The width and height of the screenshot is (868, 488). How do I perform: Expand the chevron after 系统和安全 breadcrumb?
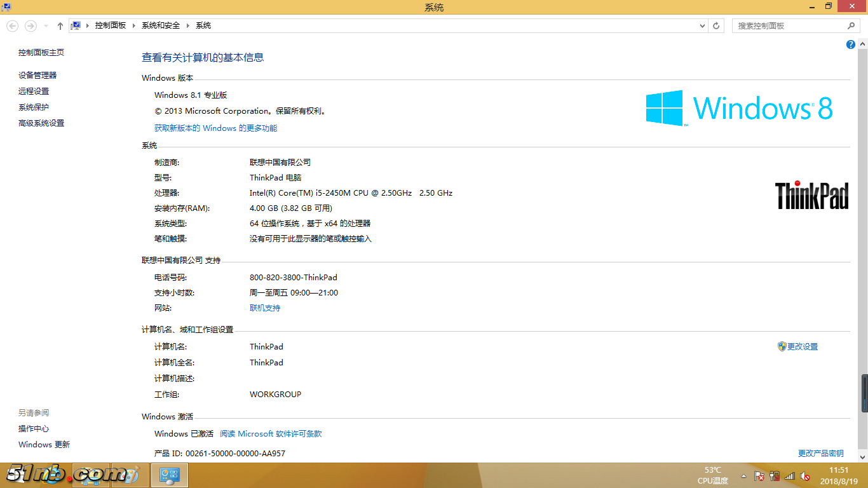[187, 26]
